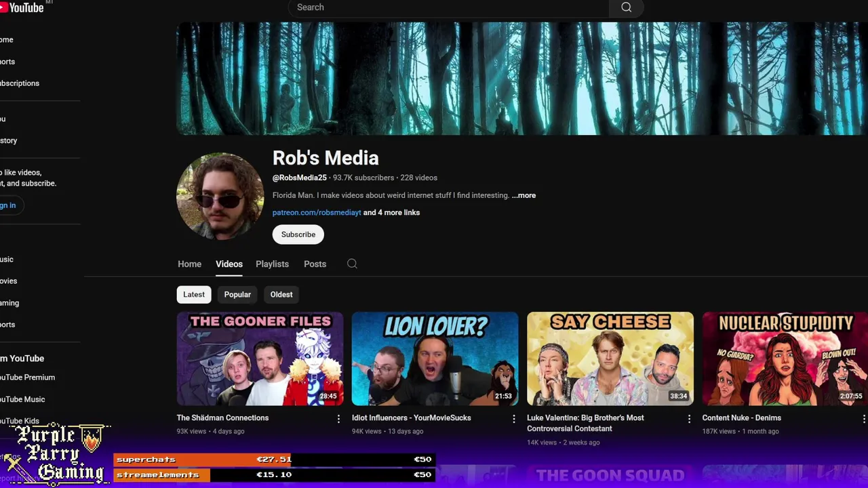The width and height of the screenshot is (868, 488).
Task: Open YouTube Premium in sidebar
Action: pyautogui.click(x=27, y=378)
